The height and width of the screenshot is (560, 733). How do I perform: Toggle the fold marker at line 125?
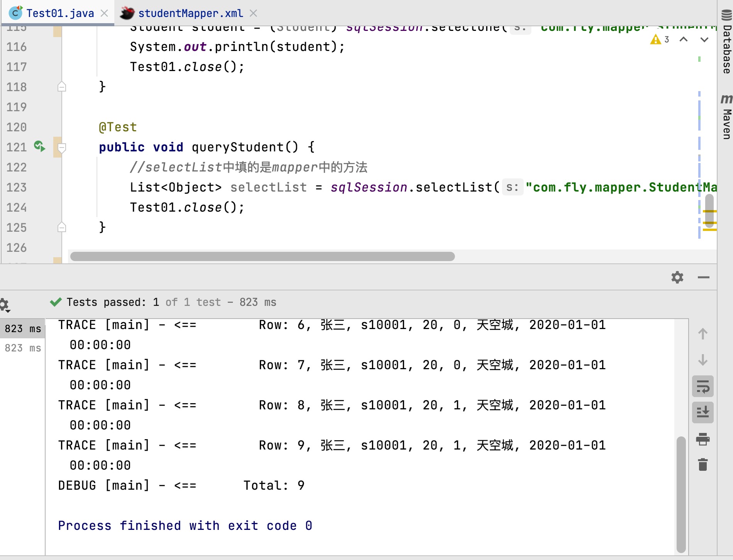(62, 227)
